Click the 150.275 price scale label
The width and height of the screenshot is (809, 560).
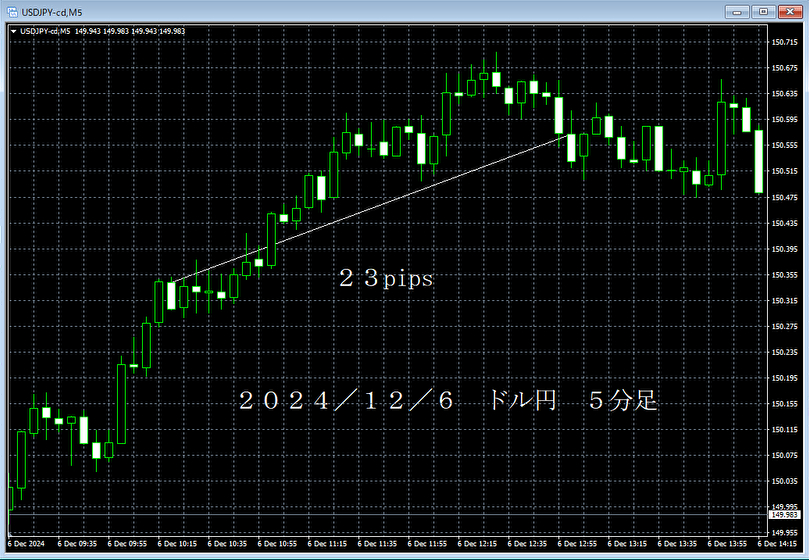coord(784,326)
